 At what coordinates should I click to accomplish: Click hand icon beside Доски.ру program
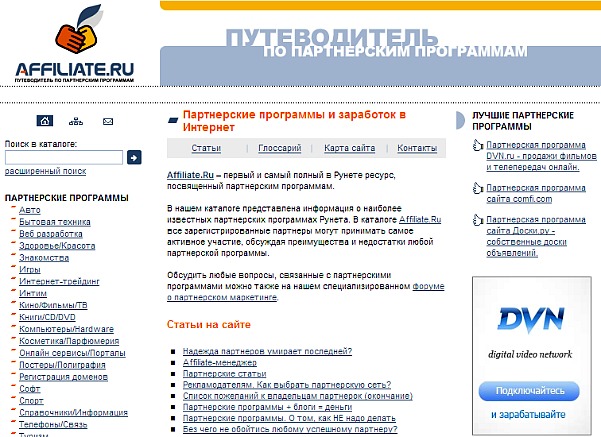[477, 220]
